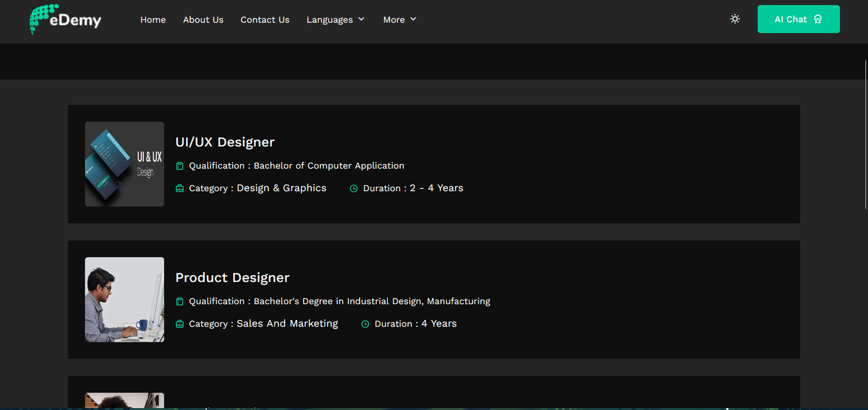868x410 pixels.
Task: Select the text Bachelor of Computer Application
Action: pos(329,165)
